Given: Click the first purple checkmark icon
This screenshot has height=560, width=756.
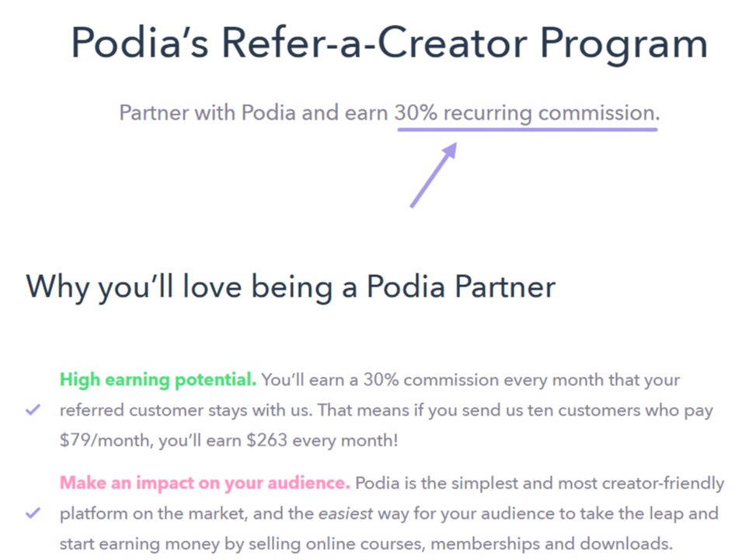Looking at the screenshot, I should (x=33, y=409).
